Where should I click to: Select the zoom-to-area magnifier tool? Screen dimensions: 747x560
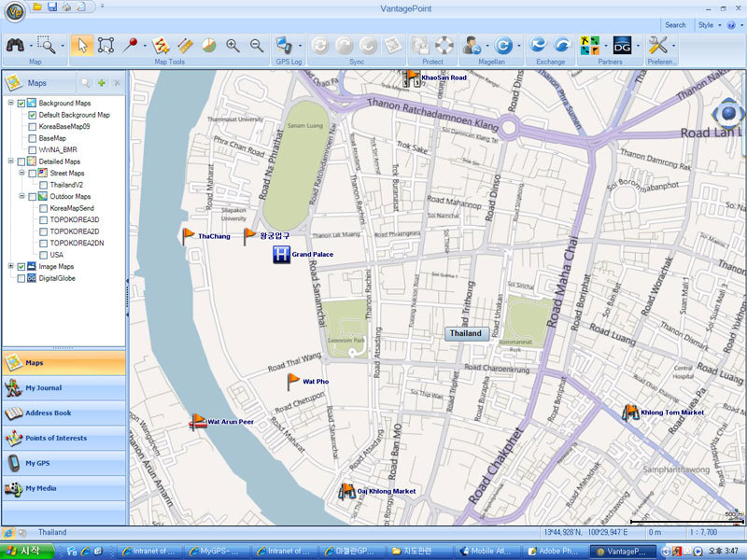pyautogui.click(x=47, y=45)
